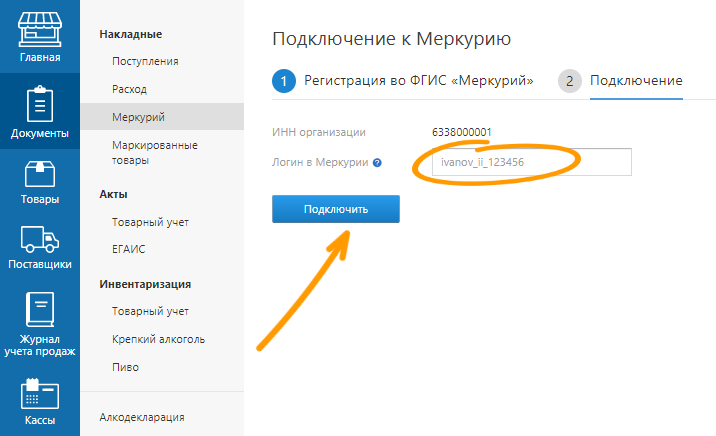Go to Поставщики truck icon
The width and height of the screenshot is (716, 436).
(40, 239)
